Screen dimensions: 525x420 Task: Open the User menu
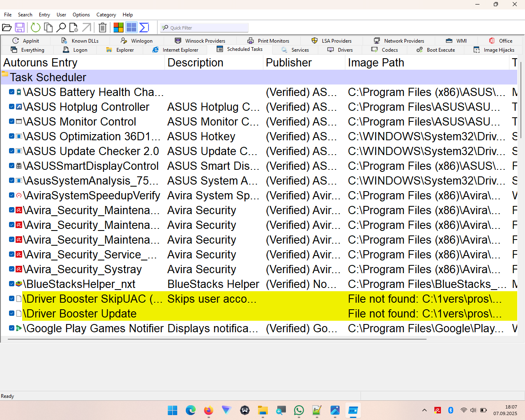[61, 15]
